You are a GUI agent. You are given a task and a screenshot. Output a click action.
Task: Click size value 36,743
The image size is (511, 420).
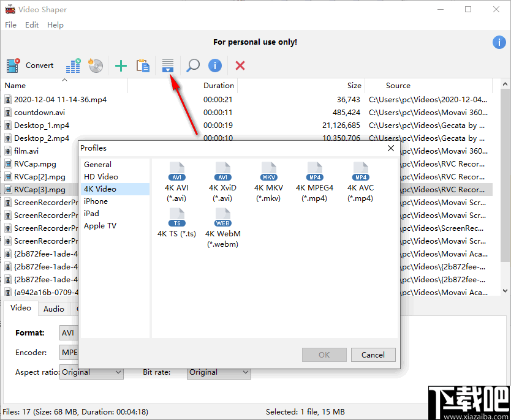(x=349, y=100)
